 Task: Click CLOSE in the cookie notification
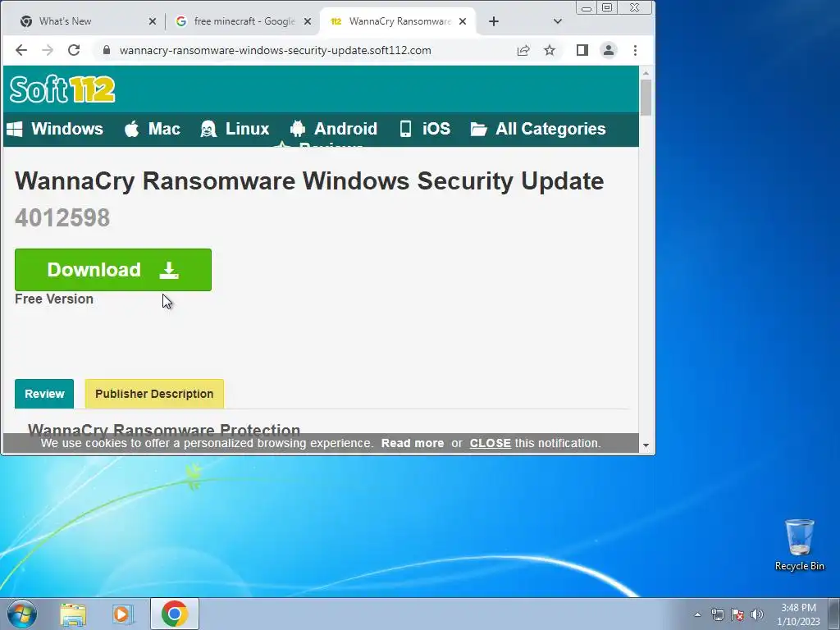coord(491,443)
